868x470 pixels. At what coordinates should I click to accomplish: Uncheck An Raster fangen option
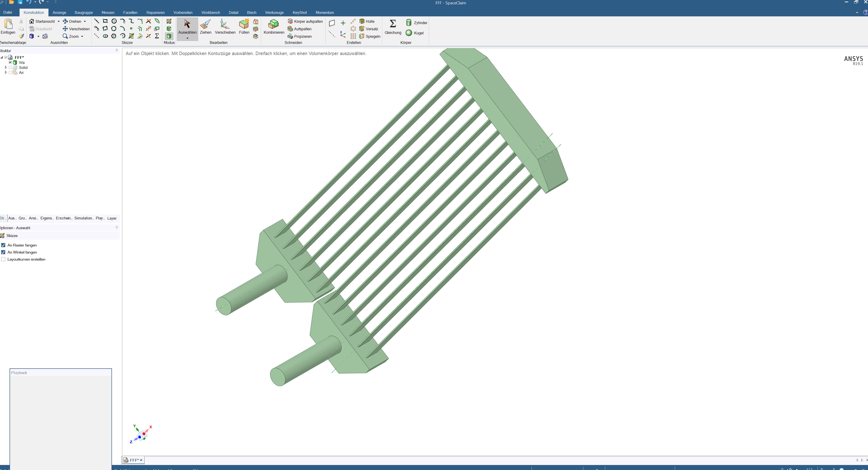point(3,245)
